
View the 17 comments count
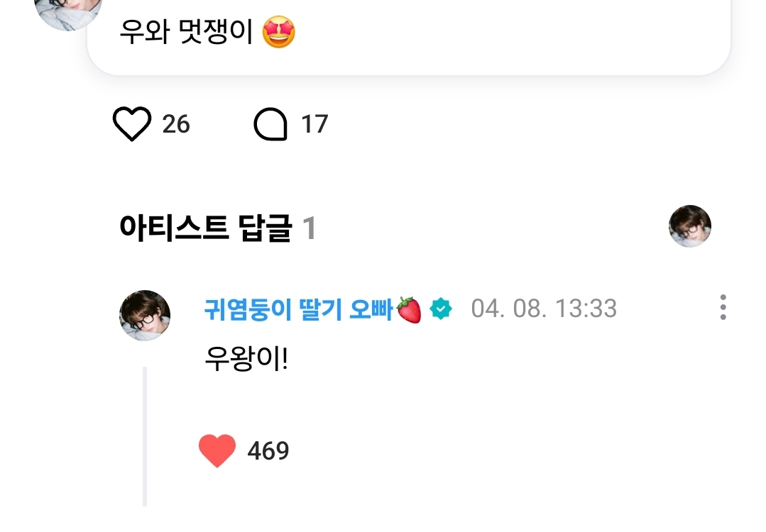click(314, 125)
